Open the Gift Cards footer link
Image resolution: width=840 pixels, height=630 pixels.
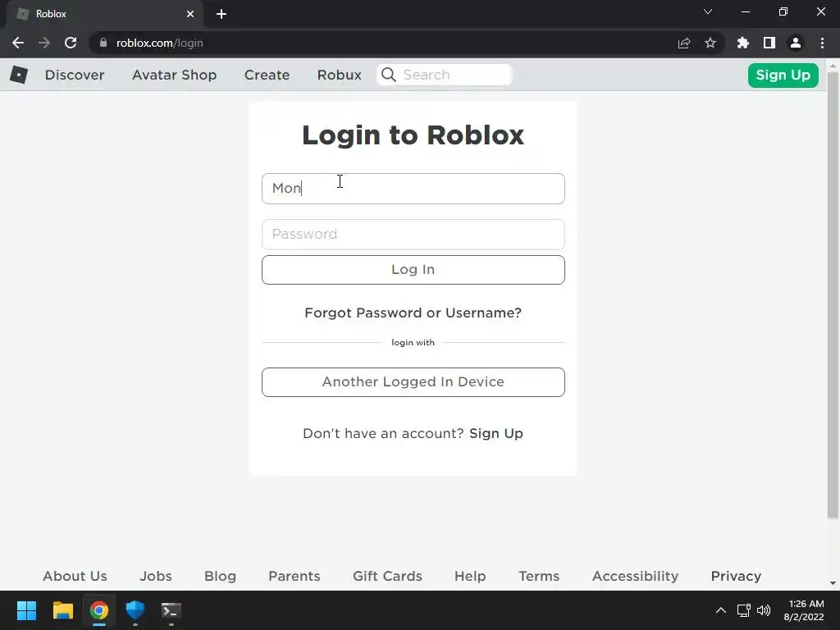pos(387,576)
